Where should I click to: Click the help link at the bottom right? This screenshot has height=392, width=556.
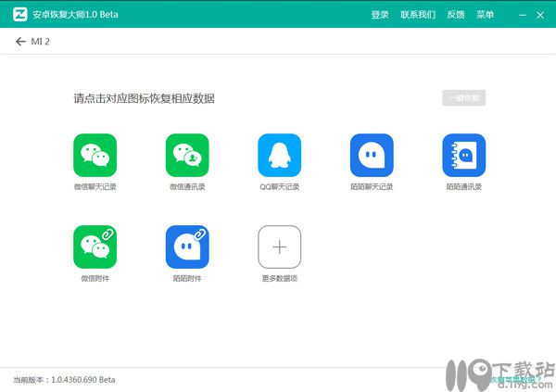click(516, 380)
